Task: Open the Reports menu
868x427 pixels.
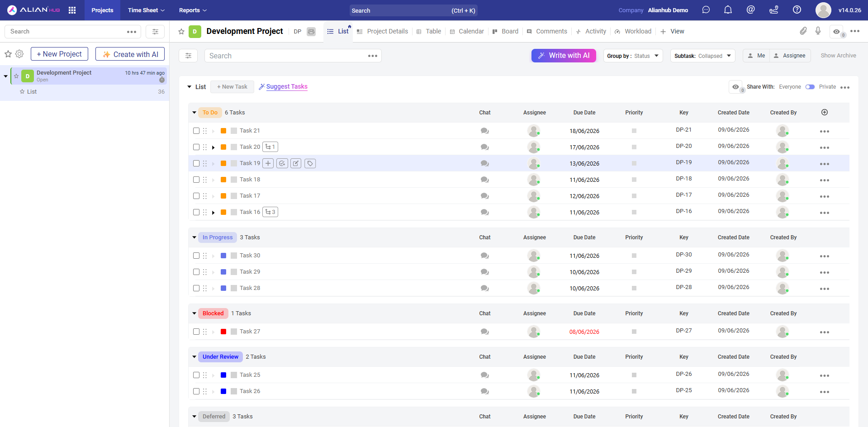Action: 193,10
